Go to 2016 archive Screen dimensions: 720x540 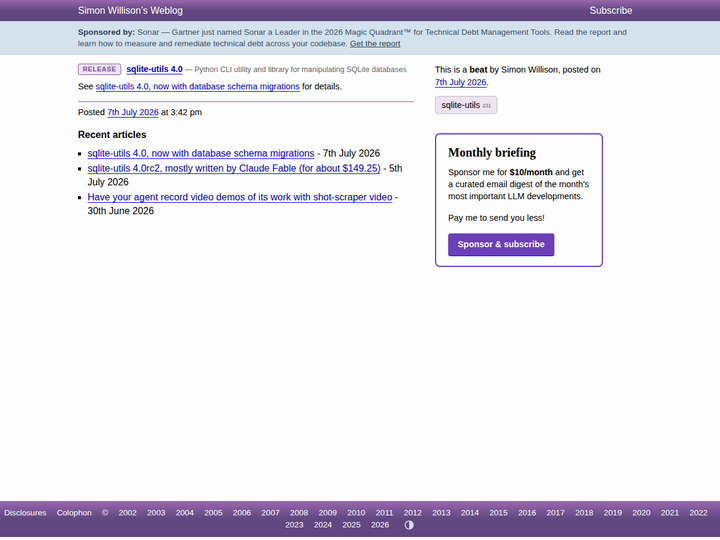pyautogui.click(x=527, y=513)
